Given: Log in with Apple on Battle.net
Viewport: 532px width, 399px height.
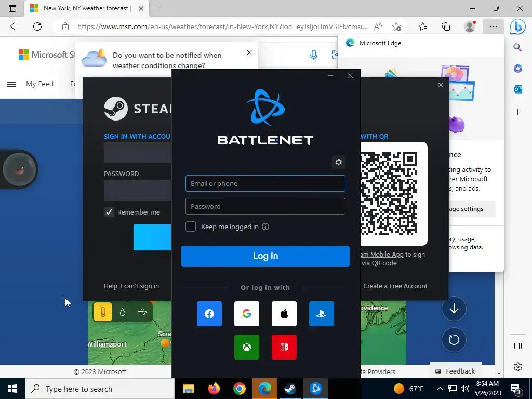Looking at the screenshot, I should click(284, 314).
